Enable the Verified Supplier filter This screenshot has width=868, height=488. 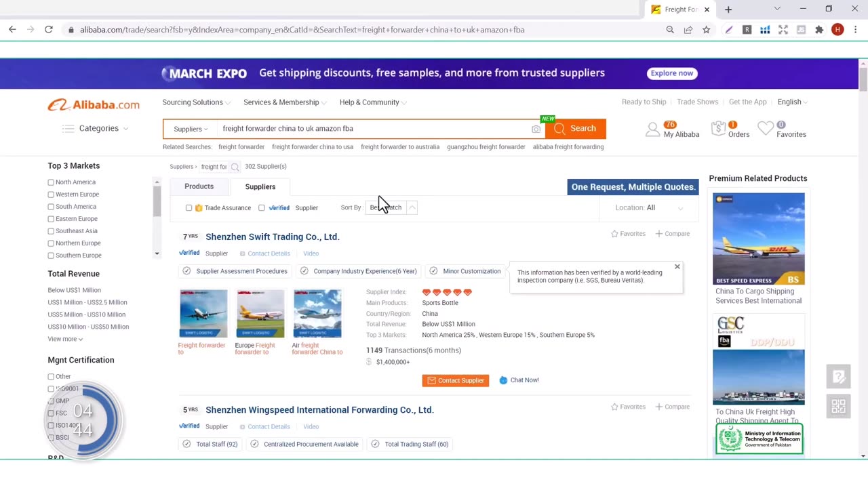click(x=261, y=208)
